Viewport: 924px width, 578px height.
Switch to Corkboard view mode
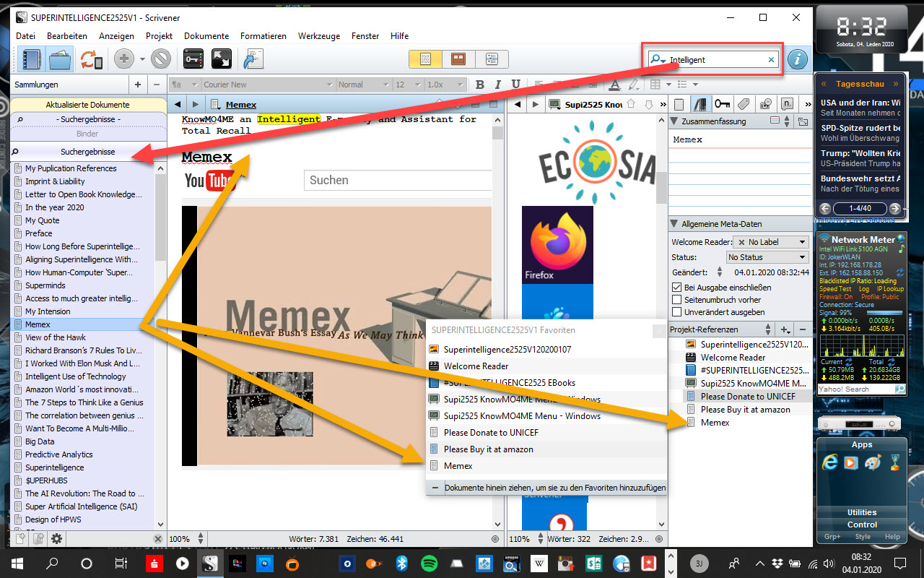(x=458, y=59)
